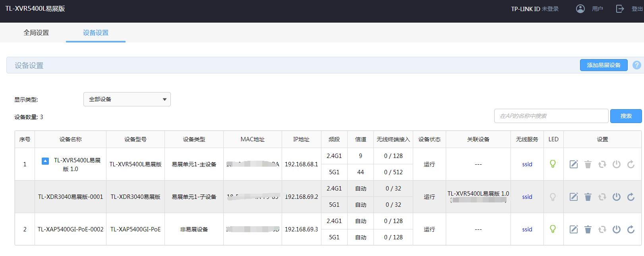Open the 显示类型 dropdown showing 全部设备

coord(127,99)
